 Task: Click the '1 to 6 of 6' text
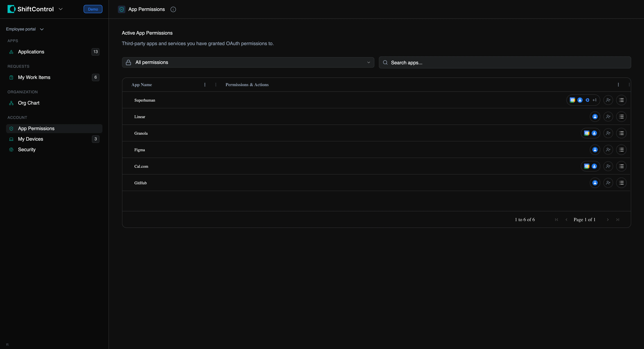pyautogui.click(x=525, y=220)
